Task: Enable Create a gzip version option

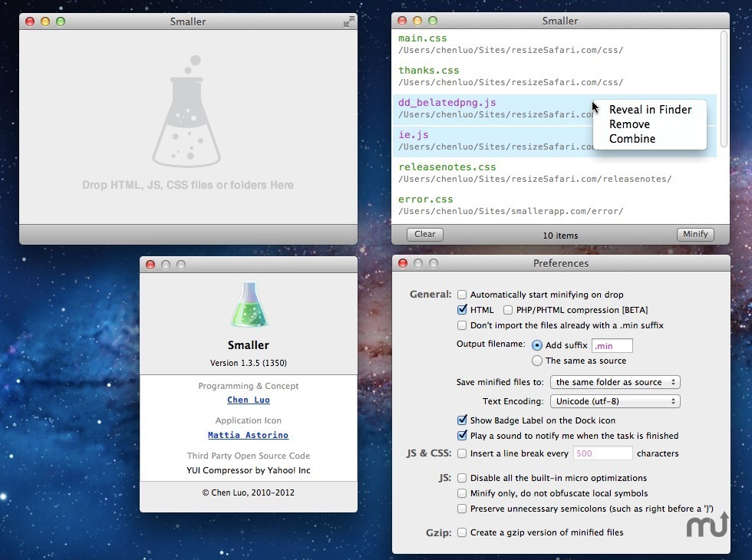Action: coord(462,532)
